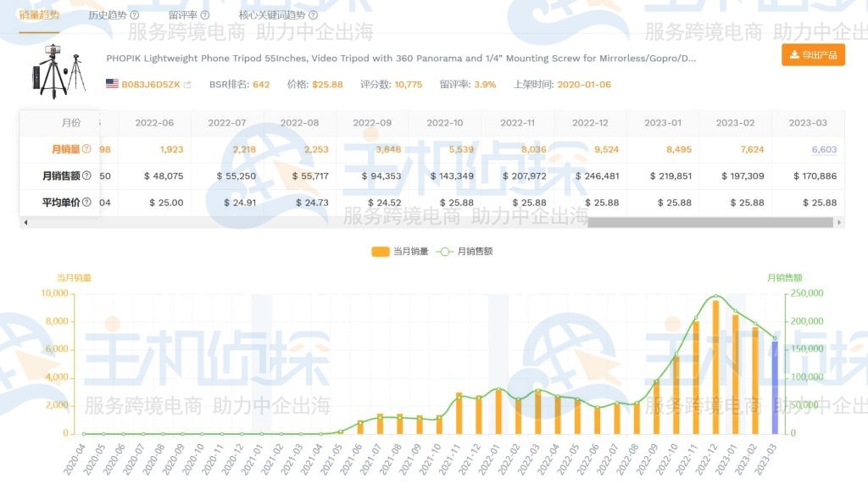
Task: Click help icon beside 留评率 tab
Action: [205, 15]
